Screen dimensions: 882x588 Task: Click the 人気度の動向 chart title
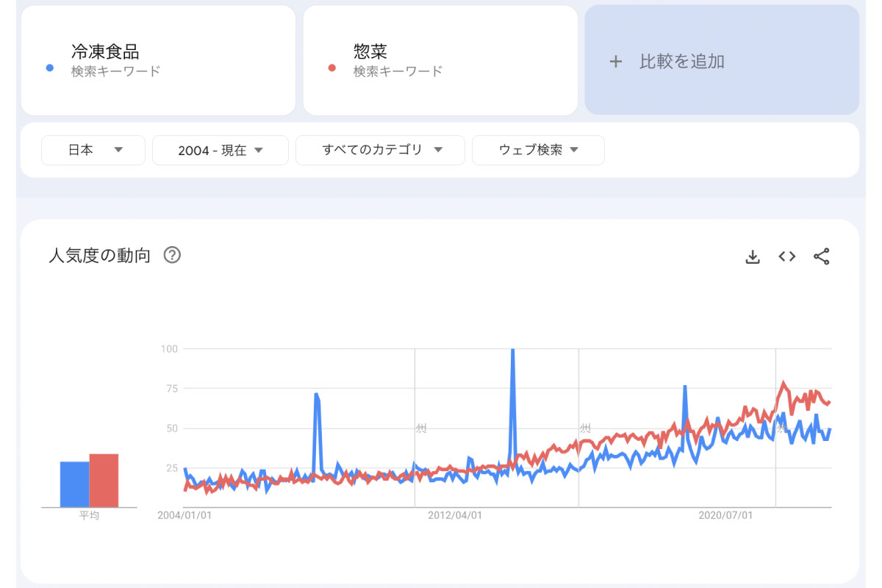click(x=99, y=256)
